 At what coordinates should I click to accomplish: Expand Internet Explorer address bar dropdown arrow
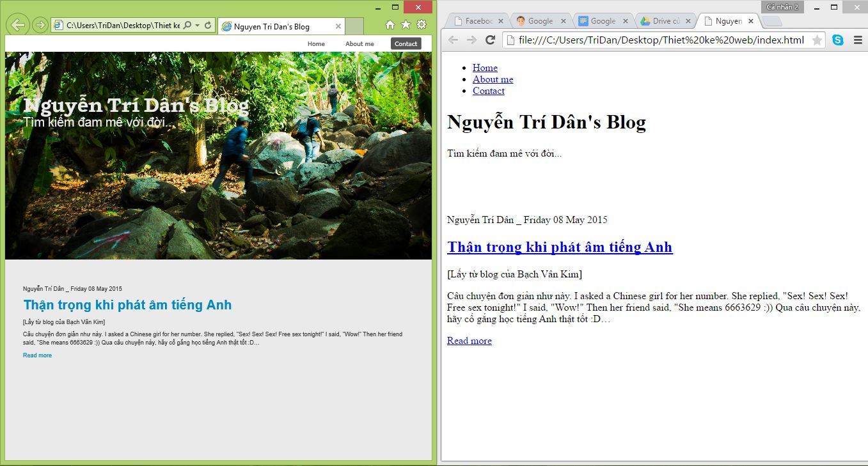197,26
